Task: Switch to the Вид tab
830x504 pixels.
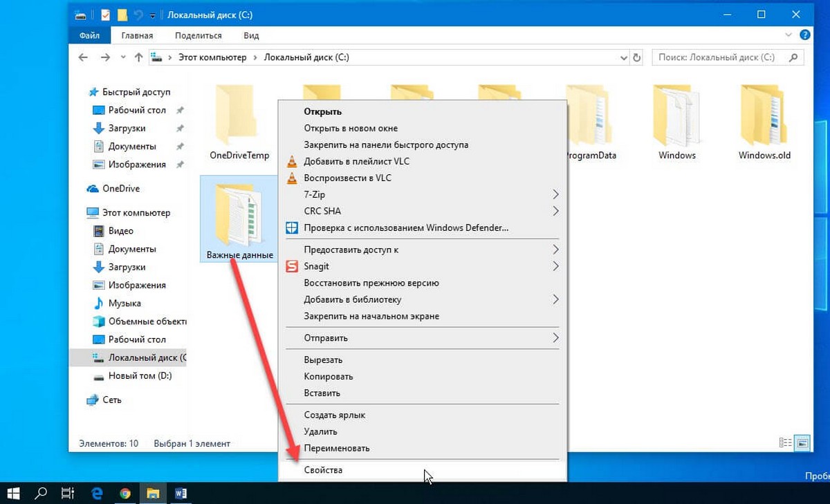Action: 251,35
